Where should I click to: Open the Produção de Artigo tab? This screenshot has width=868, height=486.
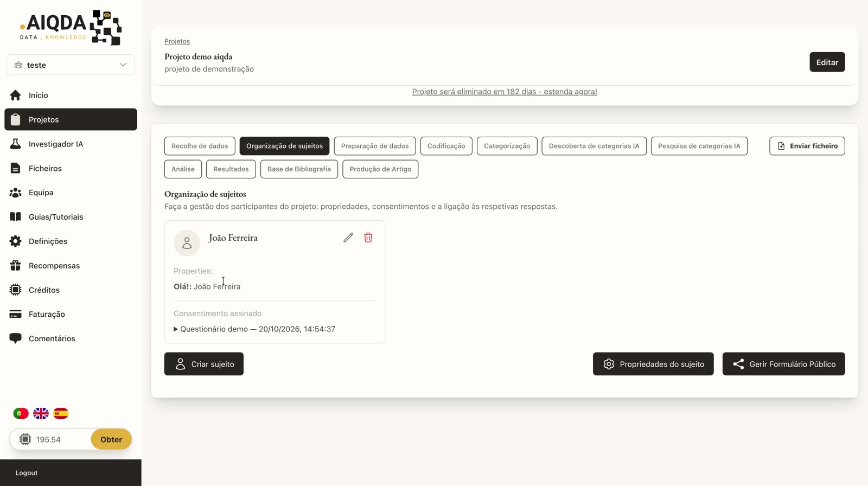(380, 169)
